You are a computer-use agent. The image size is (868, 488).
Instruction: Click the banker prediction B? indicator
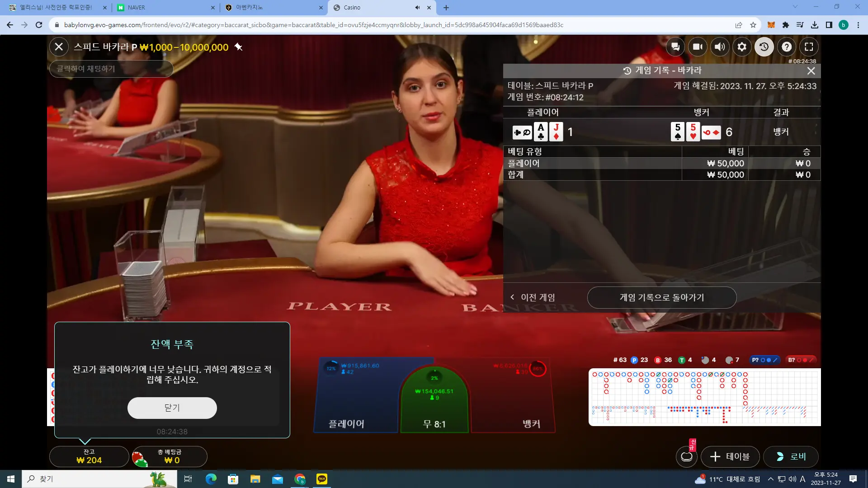801,360
